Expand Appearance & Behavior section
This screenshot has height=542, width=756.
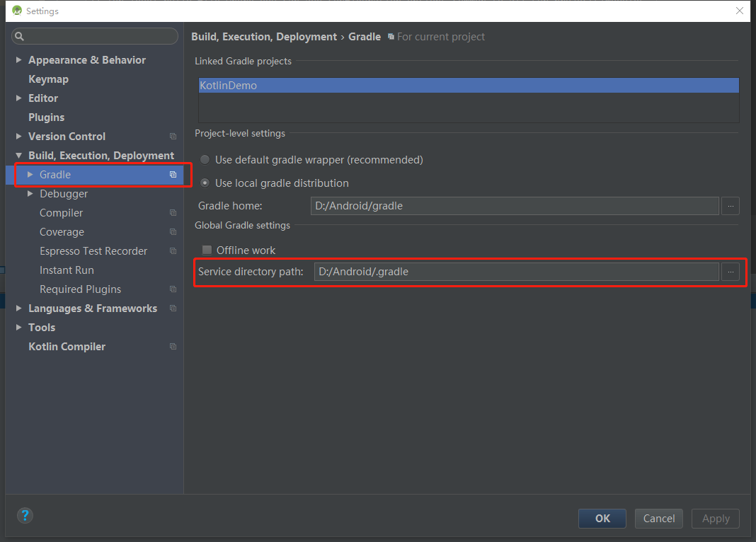tap(19, 59)
